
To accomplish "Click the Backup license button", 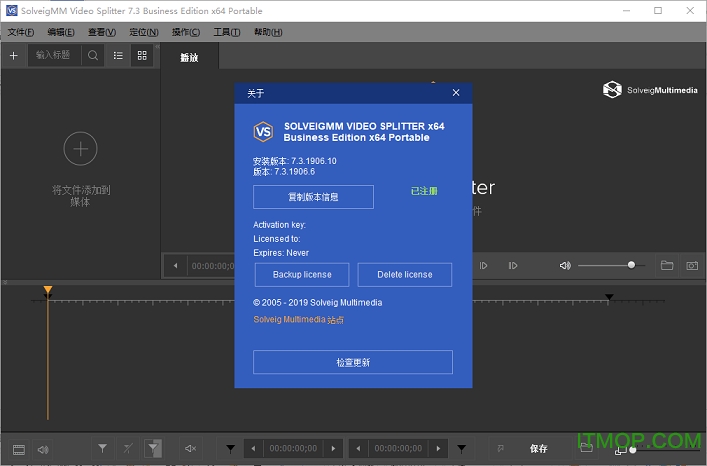I will point(302,274).
